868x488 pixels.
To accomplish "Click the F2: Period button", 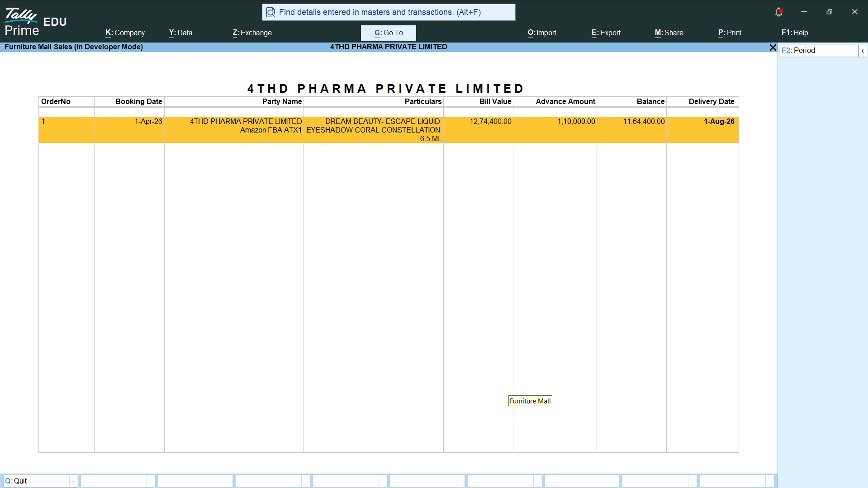I will [x=818, y=51].
